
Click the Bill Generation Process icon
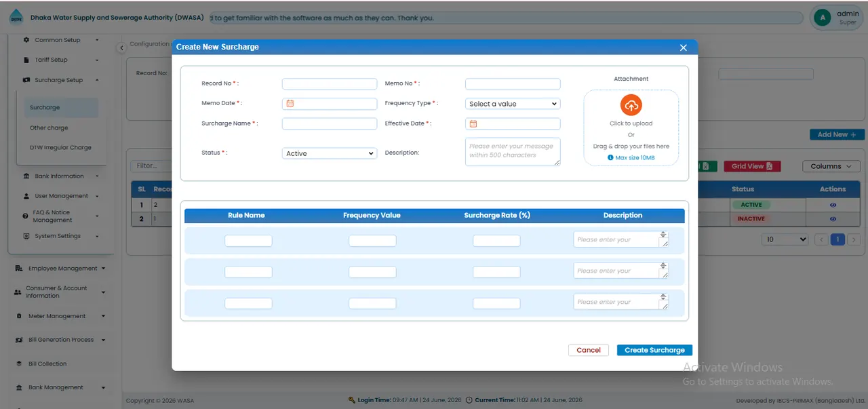[20, 340]
